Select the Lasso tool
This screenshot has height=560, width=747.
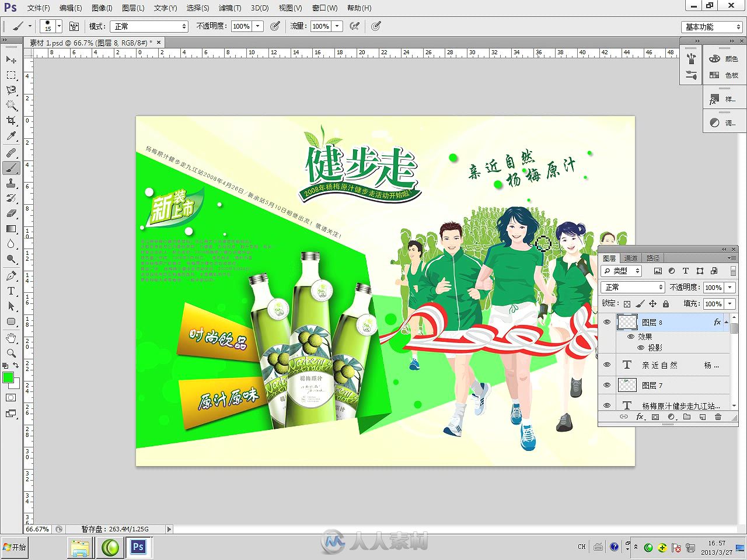click(11, 90)
